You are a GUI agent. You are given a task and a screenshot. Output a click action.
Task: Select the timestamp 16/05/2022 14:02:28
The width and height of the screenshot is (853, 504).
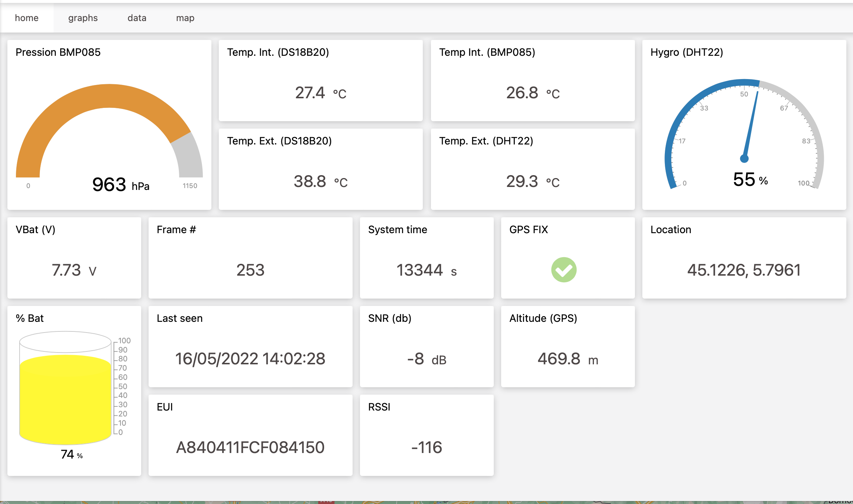tap(250, 359)
